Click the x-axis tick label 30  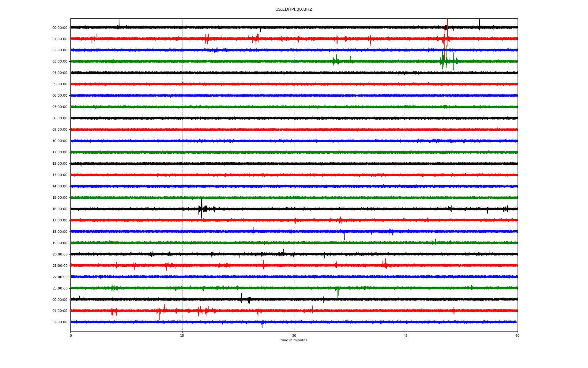[294, 336]
